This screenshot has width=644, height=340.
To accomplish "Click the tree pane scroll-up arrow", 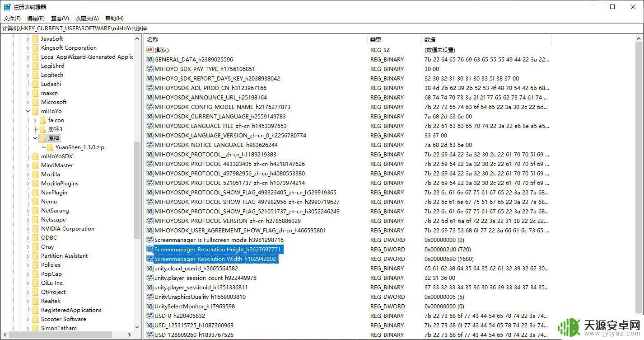I will (x=137, y=38).
